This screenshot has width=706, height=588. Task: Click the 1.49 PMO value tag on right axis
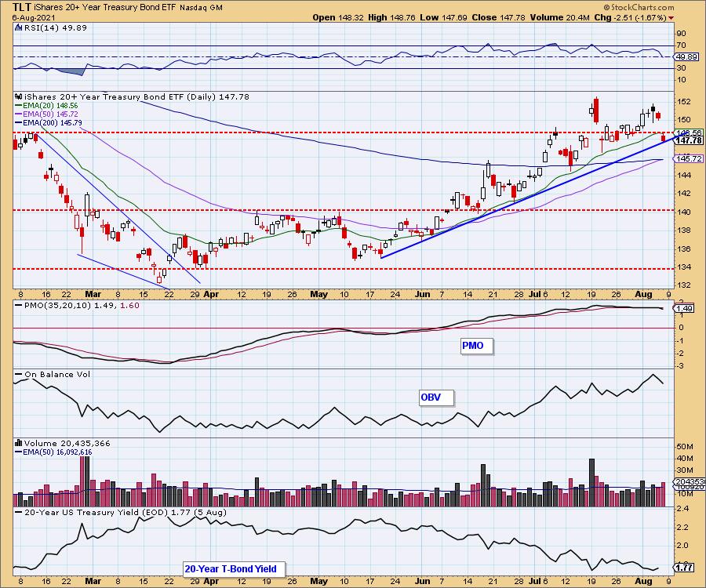coord(684,309)
